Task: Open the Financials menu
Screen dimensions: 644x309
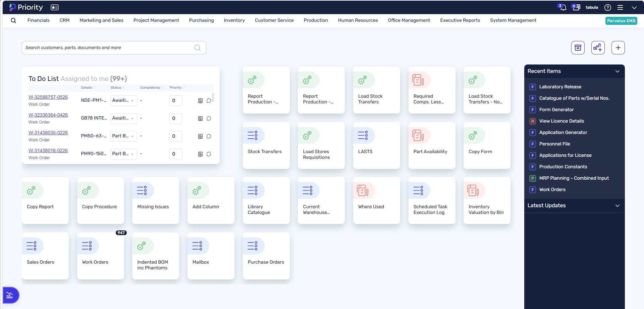Action: pyautogui.click(x=39, y=20)
